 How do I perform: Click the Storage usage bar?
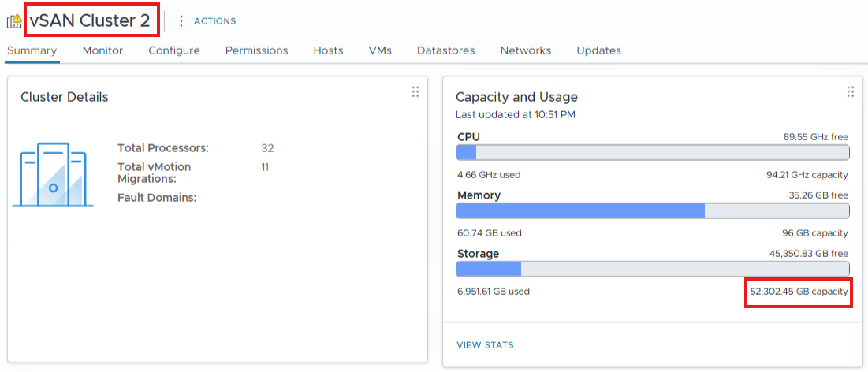(x=652, y=269)
